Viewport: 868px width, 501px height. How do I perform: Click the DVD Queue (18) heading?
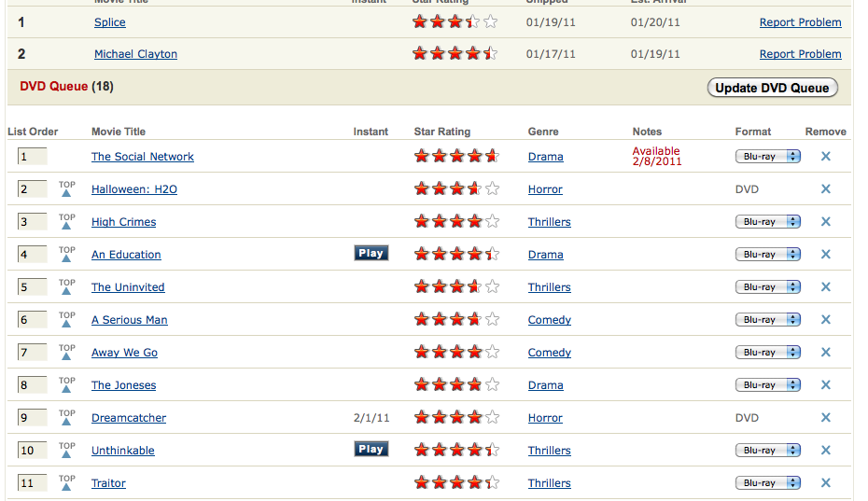66,87
